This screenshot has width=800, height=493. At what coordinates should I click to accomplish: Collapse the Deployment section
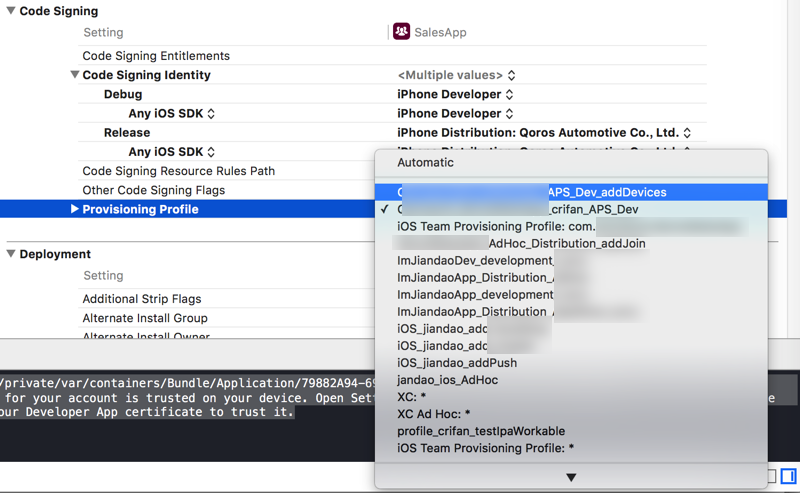point(11,254)
